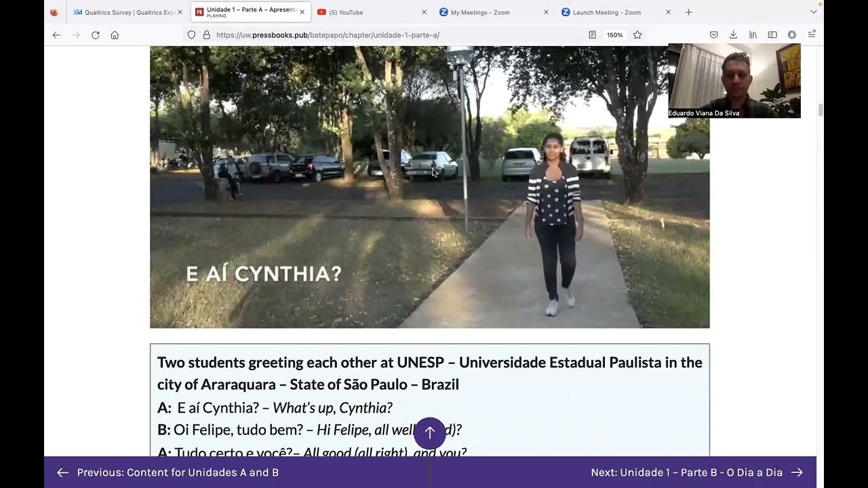Screen dimensions: 868x488
Task: Open the downloads panel
Action: click(x=733, y=35)
